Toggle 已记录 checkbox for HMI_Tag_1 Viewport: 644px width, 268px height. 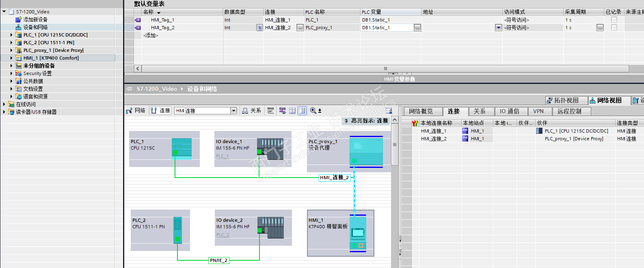pos(614,20)
